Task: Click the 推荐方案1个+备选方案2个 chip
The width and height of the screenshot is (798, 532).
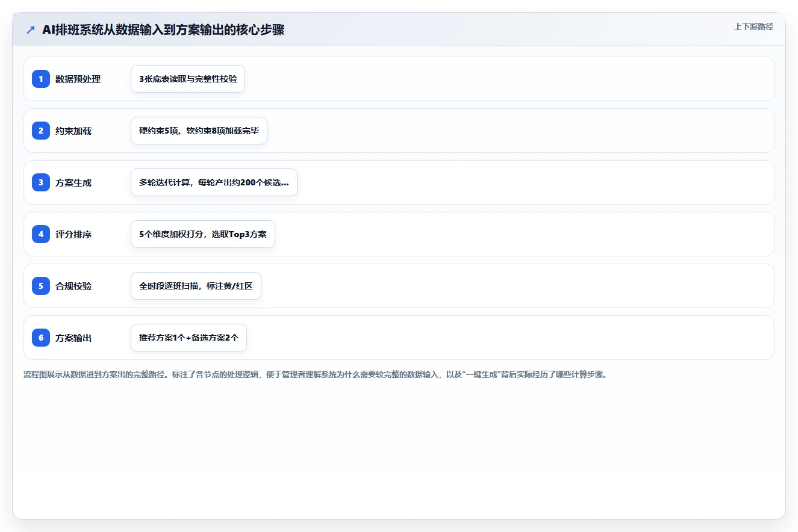Action: [x=189, y=338]
